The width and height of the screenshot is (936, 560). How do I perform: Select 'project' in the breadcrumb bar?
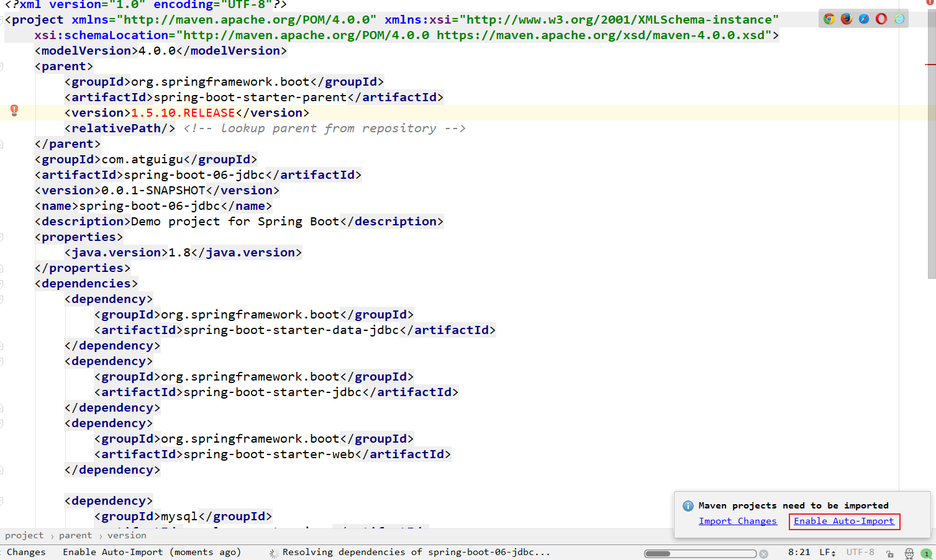point(24,535)
